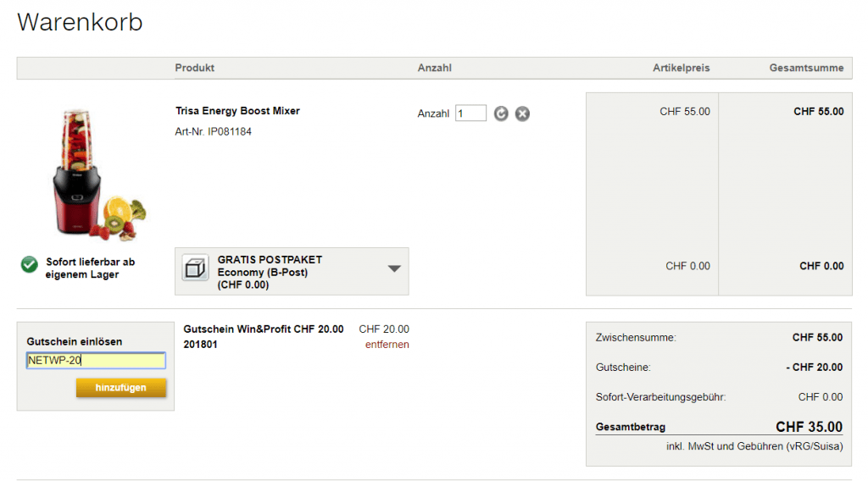Click the package box shipping icon
The height and width of the screenshot is (481, 868).
196,268
